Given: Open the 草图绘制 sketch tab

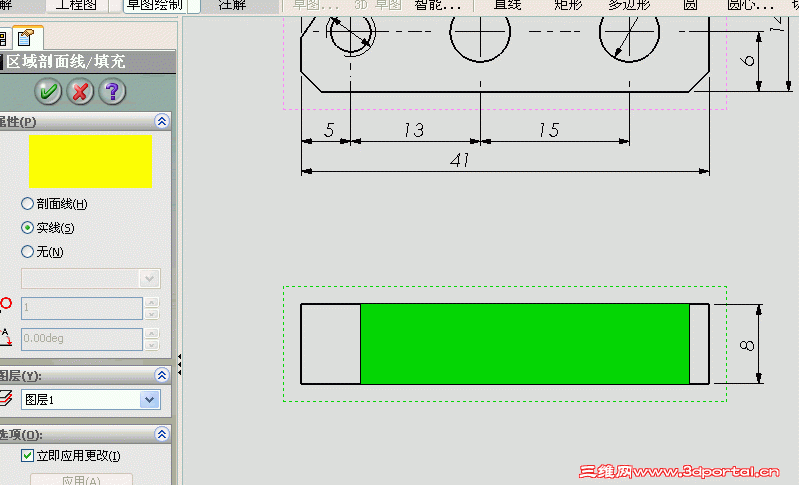Looking at the screenshot, I should click(155, 6).
